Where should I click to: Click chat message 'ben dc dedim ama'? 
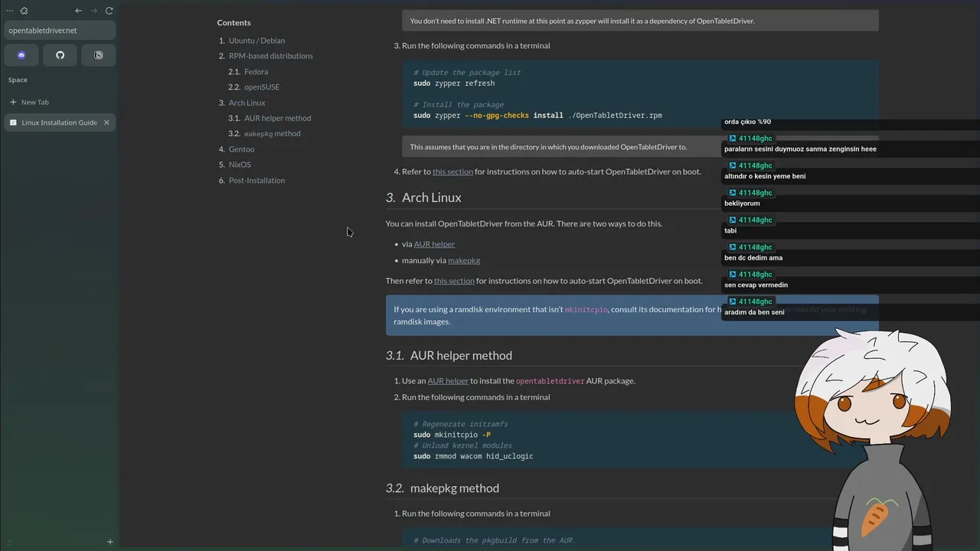[x=753, y=258]
